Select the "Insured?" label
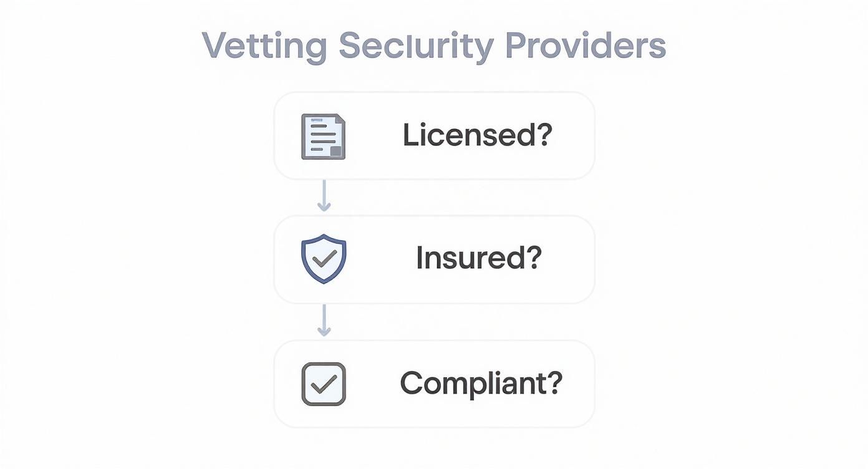The image size is (868, 469). 479,258
